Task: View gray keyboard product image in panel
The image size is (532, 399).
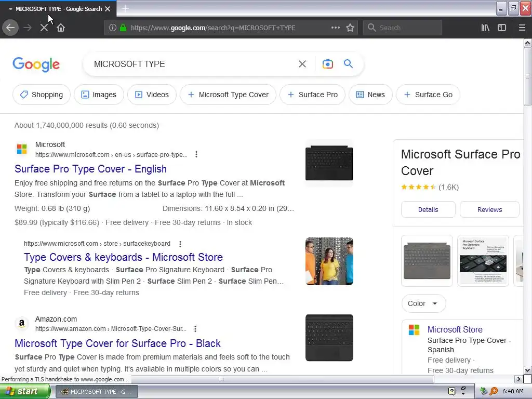Action: tap(427, 261)
